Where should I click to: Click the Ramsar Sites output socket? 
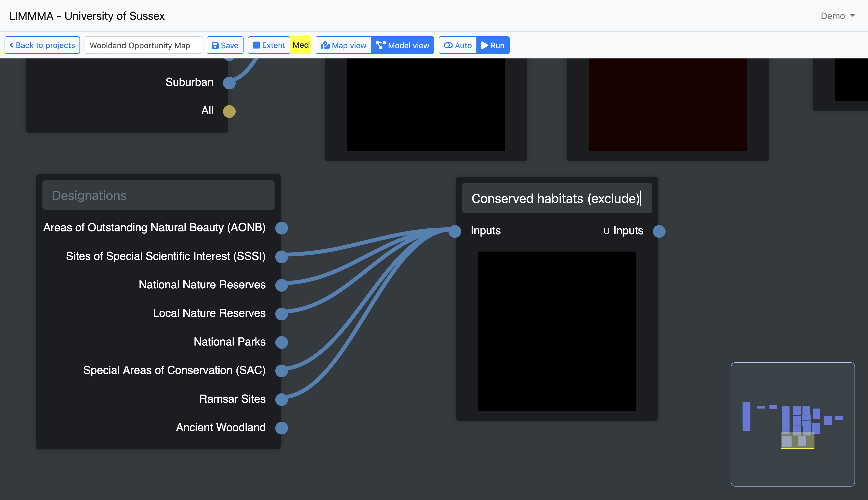[281, 399]
